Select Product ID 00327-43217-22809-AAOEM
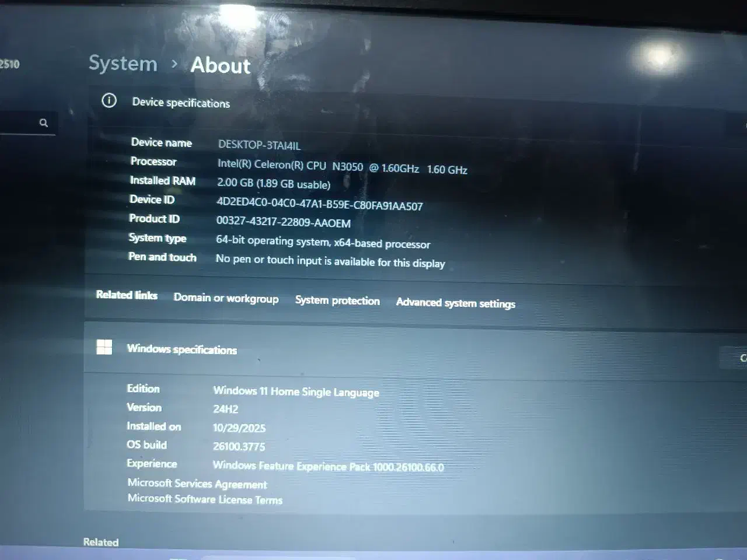The height and width of the screenshot is (560, 747). (x=284, y=222)
